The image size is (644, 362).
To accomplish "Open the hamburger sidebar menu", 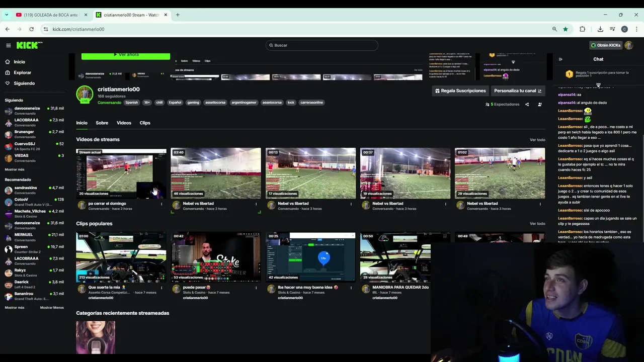I will [8, 45].
